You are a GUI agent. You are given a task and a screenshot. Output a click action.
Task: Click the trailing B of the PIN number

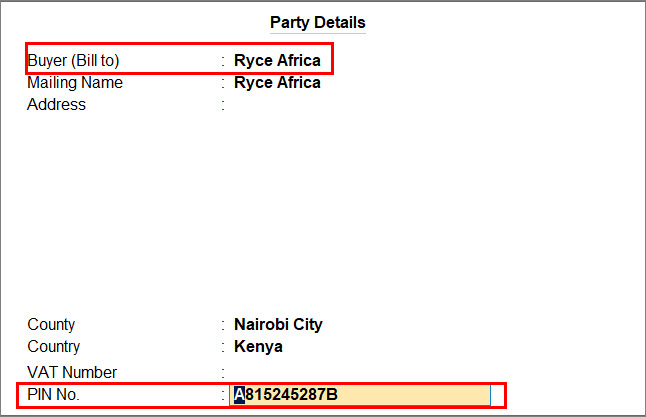point(332,395)
